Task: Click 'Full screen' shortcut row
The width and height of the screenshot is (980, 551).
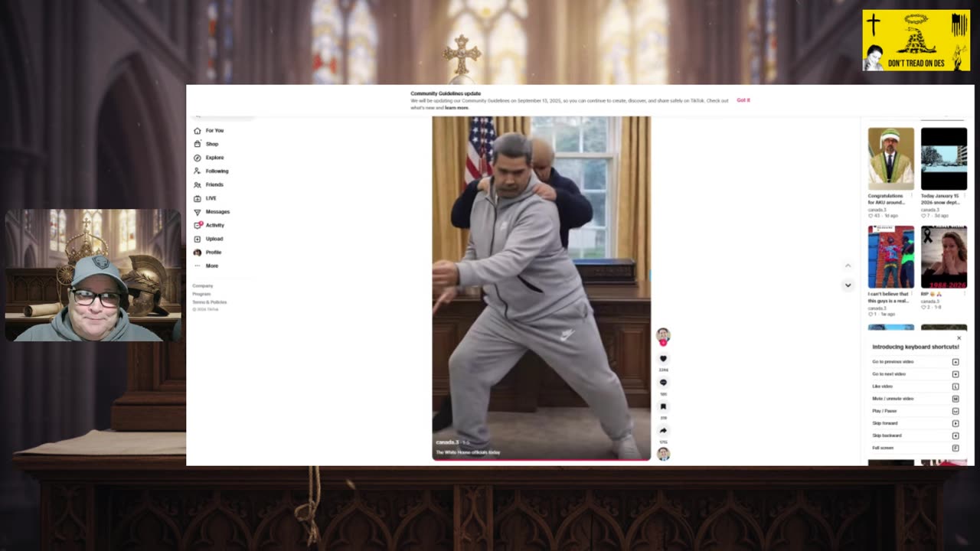Action: [x=916, y=448]
